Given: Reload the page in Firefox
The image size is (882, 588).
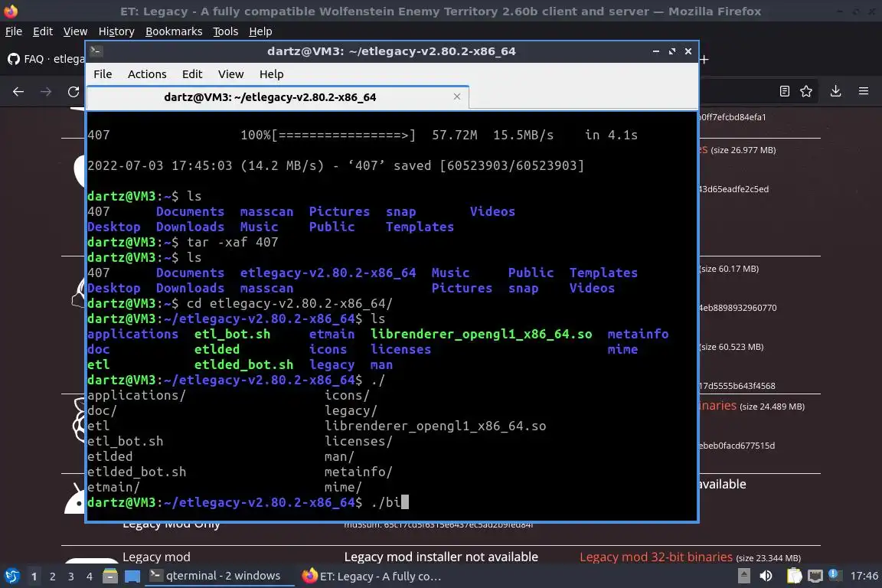Looking at the screenshot, I should pyautogui.click(x=73, y=91).
